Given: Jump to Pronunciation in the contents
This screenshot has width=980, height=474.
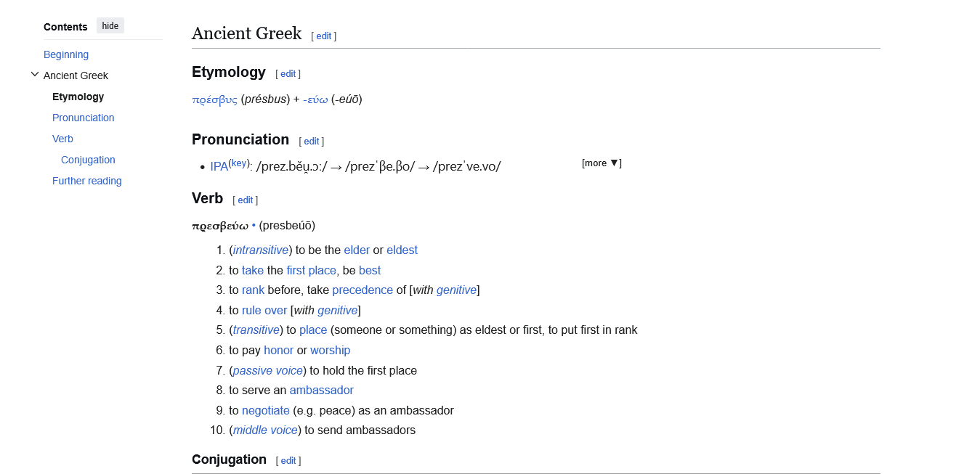Looking at the screenshot, I should 84,118.
